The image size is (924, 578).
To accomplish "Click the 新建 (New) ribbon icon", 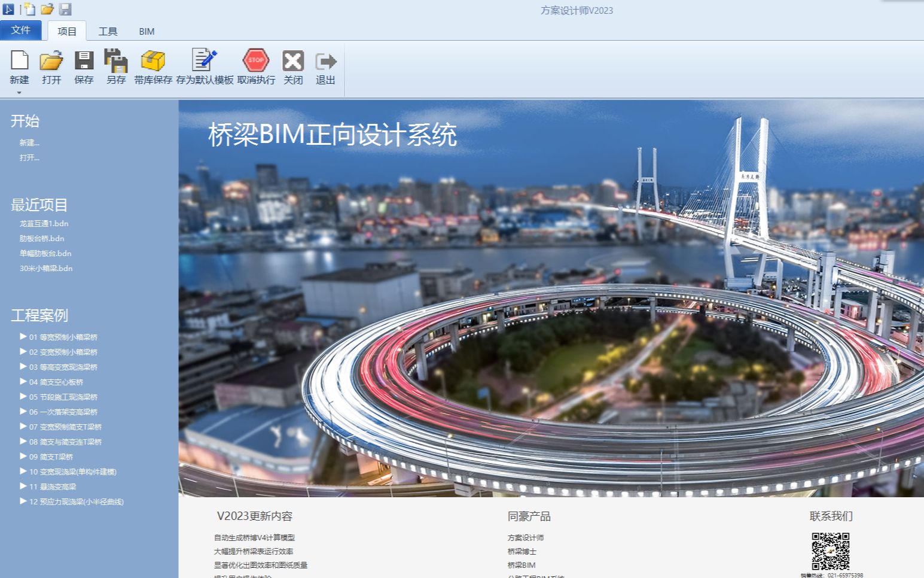I will pos(20,60).
